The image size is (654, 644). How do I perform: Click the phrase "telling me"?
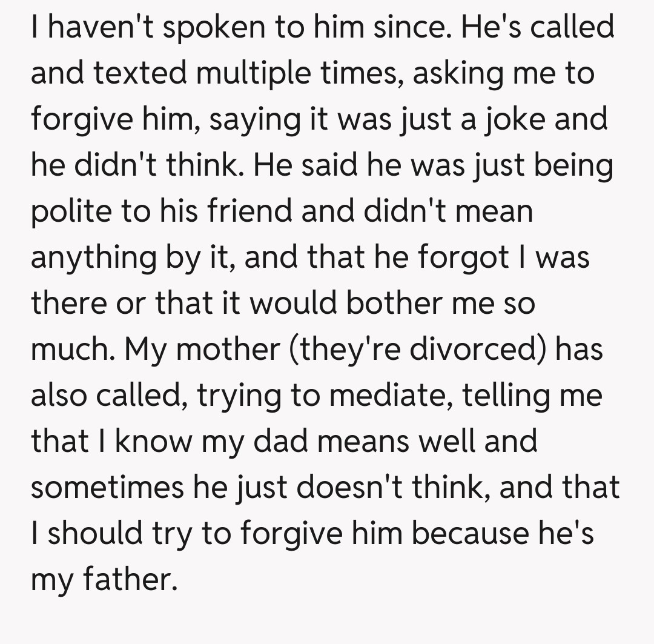point(533,396)
